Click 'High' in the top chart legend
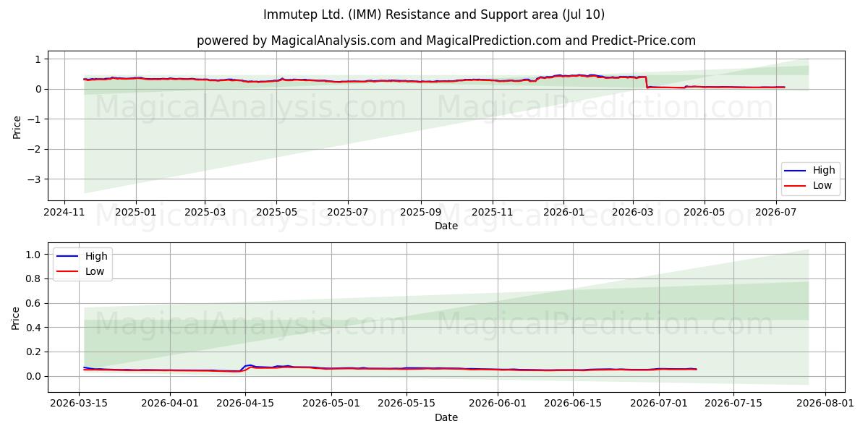868x434 pixels. [824, 171]
